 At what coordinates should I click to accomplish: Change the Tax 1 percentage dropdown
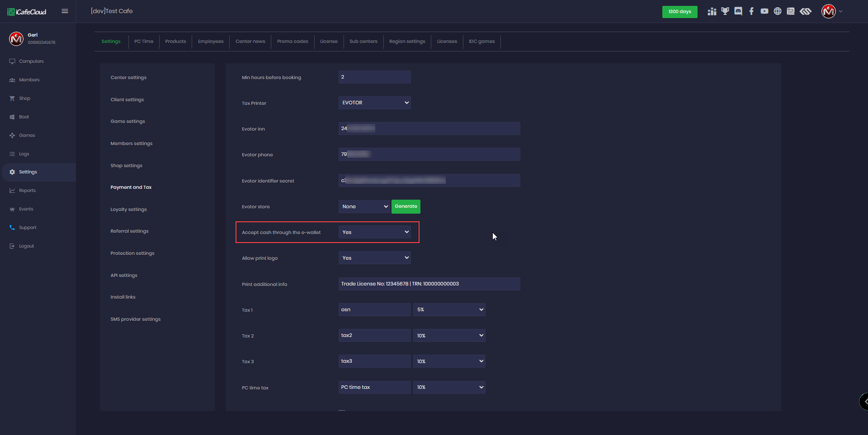point(449,310)
